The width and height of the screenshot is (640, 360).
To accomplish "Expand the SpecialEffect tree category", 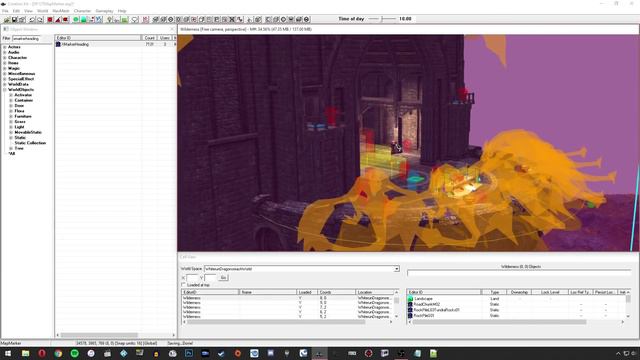I will (4, 79).
